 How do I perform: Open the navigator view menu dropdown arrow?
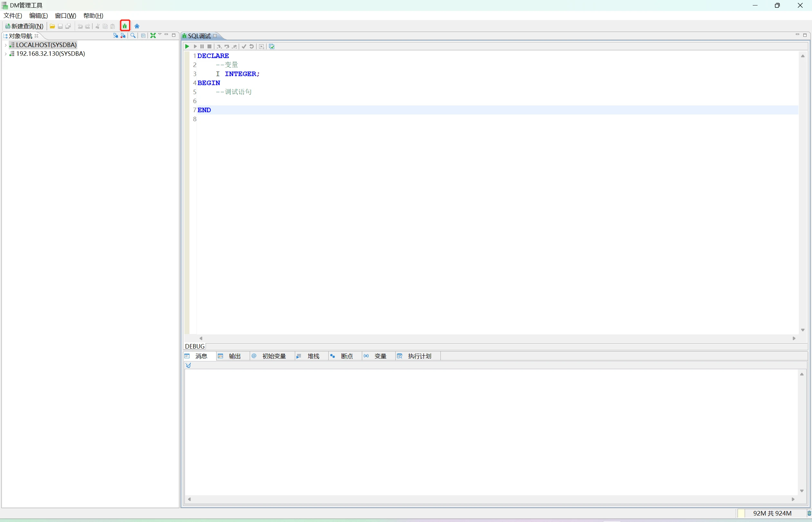pyautogui.click(x=160, y=35)
